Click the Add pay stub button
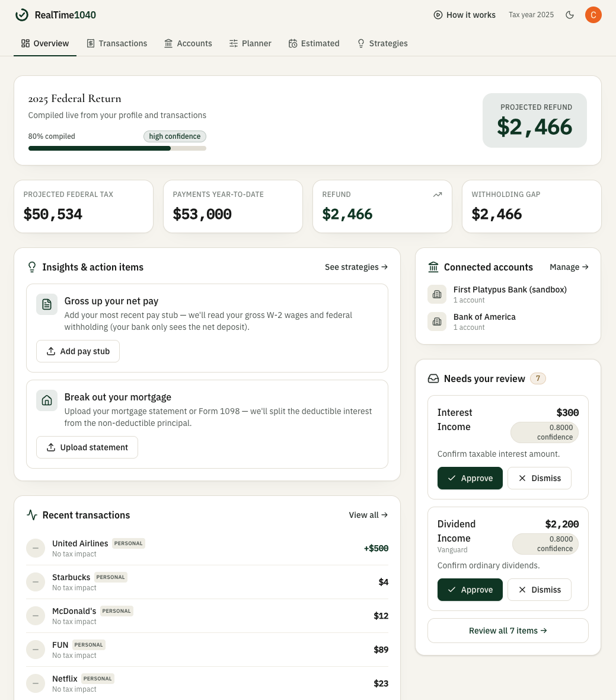This screenshot has height=700, width=616. coord(78,351)
